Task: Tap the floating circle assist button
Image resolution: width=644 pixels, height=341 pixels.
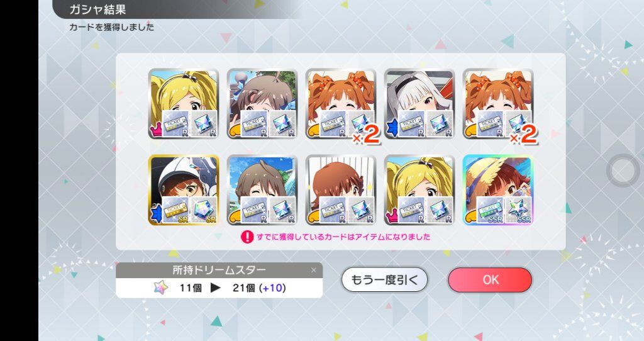Action: tap(623, 170)
